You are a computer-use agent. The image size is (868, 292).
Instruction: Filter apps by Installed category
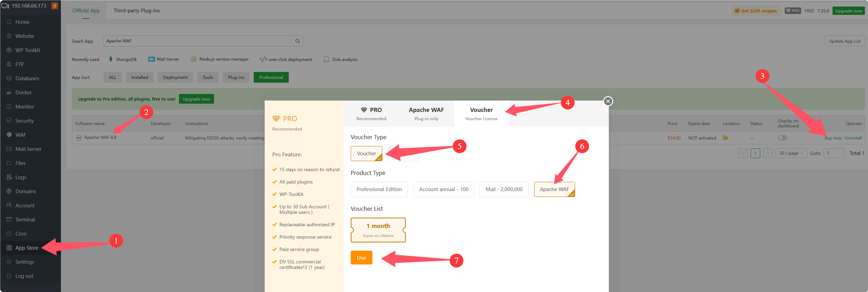(140, 77)
